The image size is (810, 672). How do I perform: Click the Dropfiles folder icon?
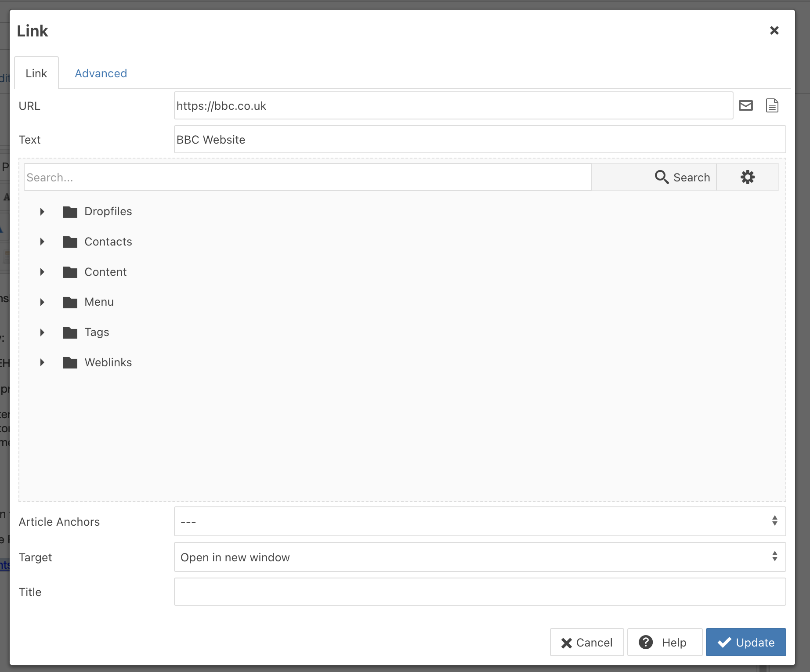[x=70, y=212]
